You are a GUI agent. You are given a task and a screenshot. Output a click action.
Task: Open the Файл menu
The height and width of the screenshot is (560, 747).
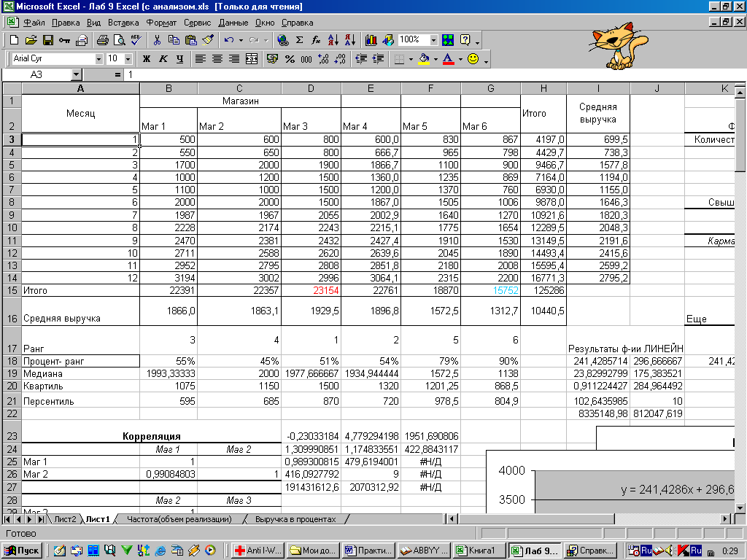click(34, 23)
